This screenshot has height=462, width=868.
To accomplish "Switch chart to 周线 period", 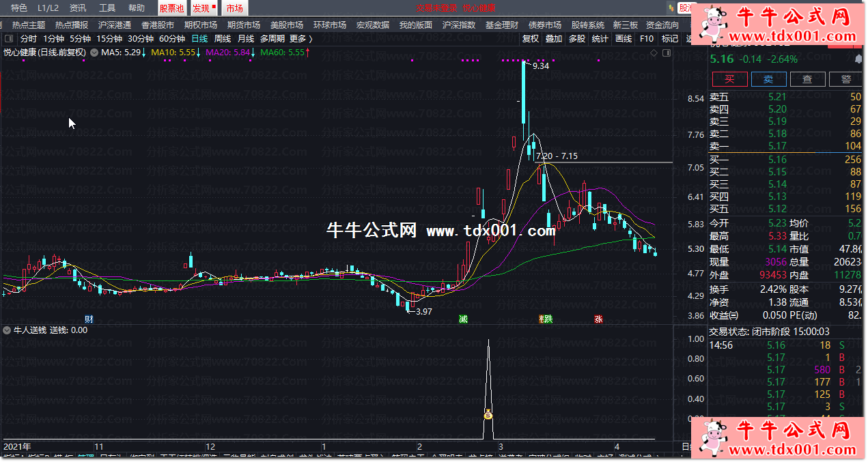I will [x=223, y=39].
